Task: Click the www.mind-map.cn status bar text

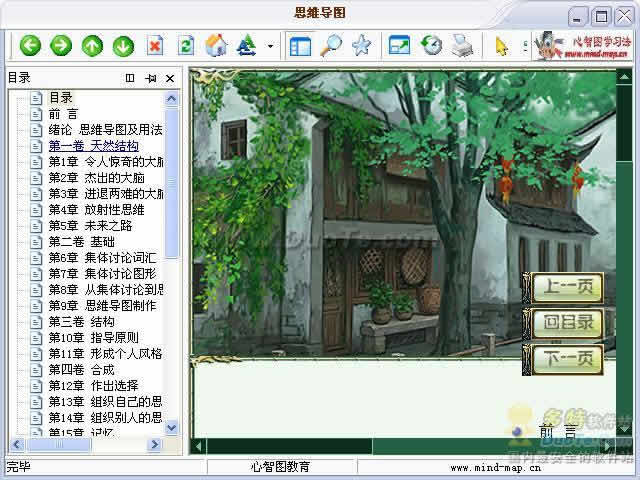Action: click(496, 467)
